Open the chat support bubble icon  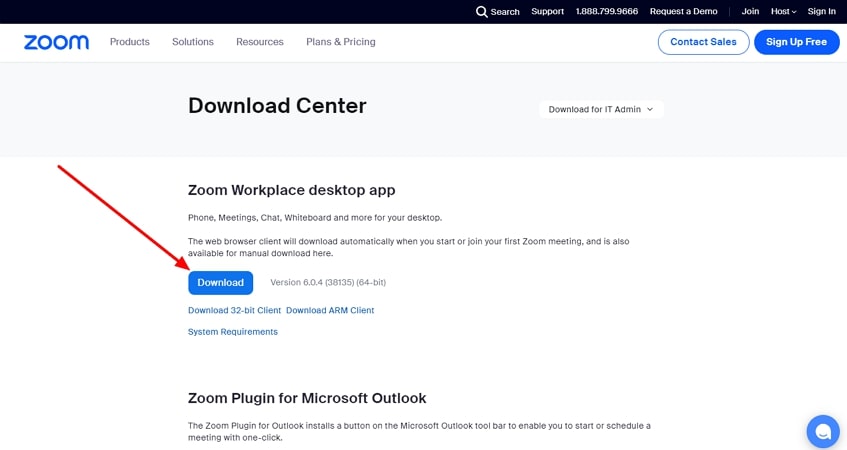(823, 431)
